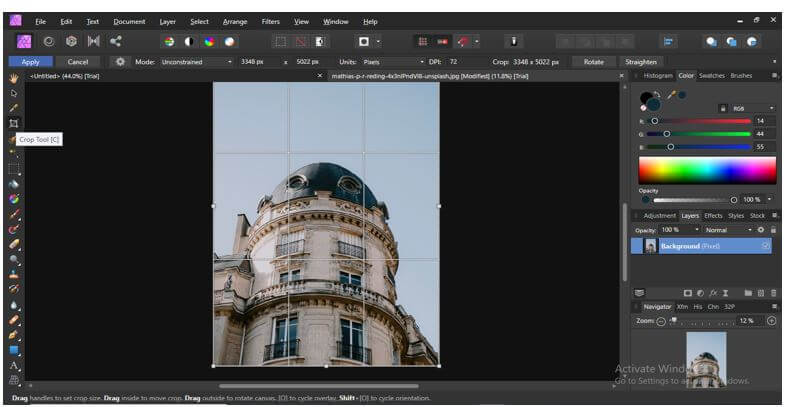Select the Erase Brush tool

(x=14, y=245)
